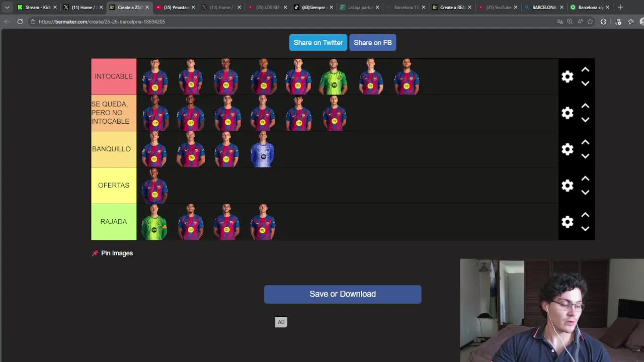644x362 pixels.
Task: Click the green-kit goalkeeper in INTOCABLE tier
Action: pyautogui.click(x=334, y=76)
